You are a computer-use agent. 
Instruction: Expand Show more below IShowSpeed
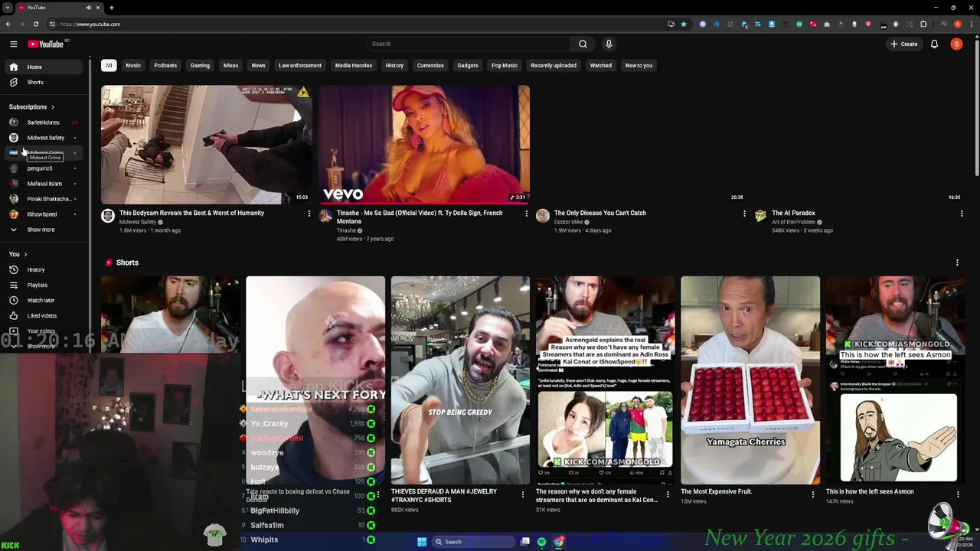tap(44, 230)
